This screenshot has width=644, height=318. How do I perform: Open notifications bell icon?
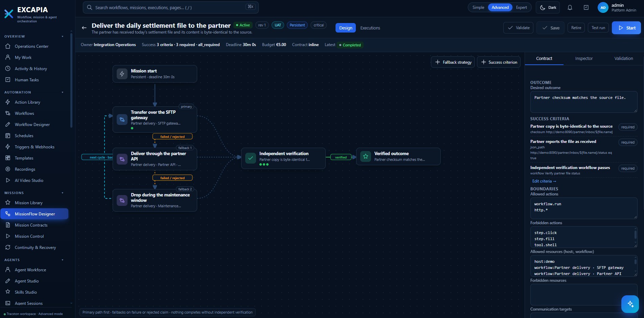570,7
